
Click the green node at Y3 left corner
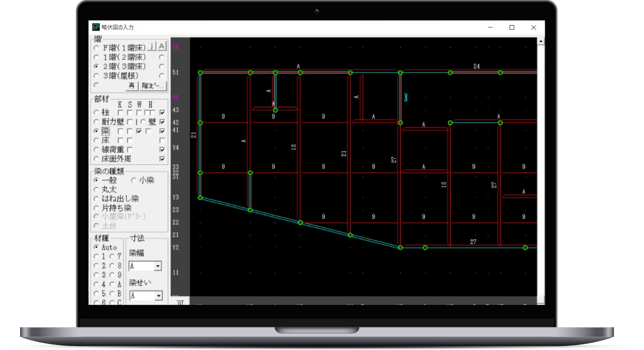[200, 198]
